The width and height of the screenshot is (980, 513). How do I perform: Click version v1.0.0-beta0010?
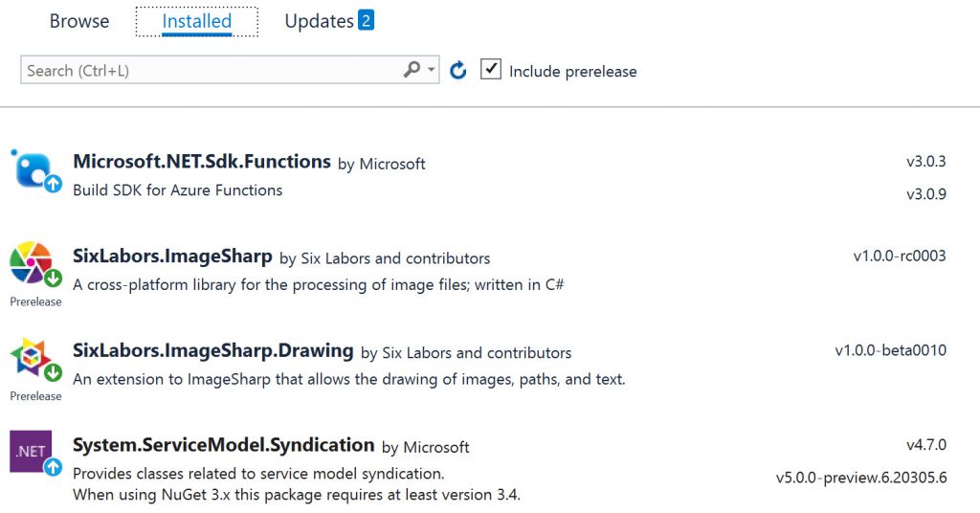(891, 350)
